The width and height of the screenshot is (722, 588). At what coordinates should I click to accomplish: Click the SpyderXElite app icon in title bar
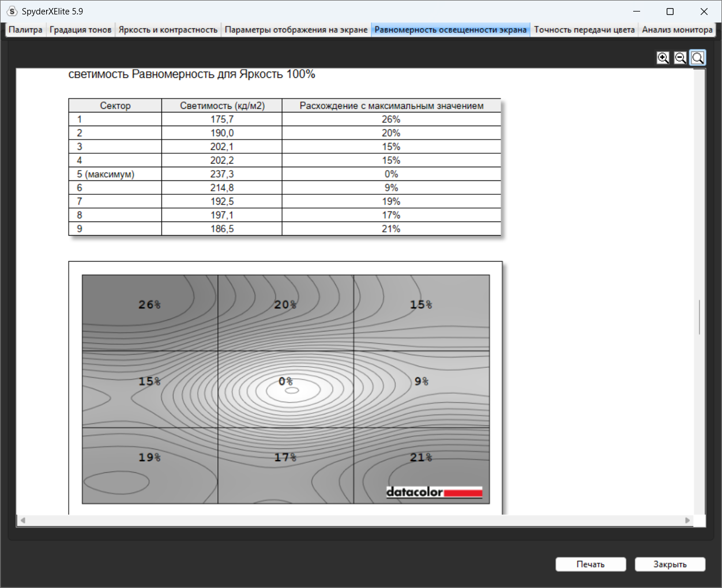click(x=12, y=11)
